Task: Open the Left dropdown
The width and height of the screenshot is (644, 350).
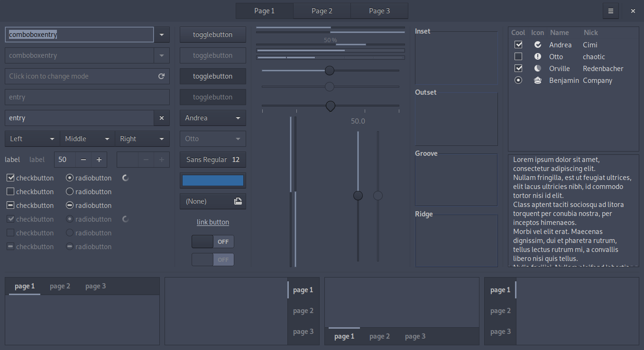Action: coord(32,139)
